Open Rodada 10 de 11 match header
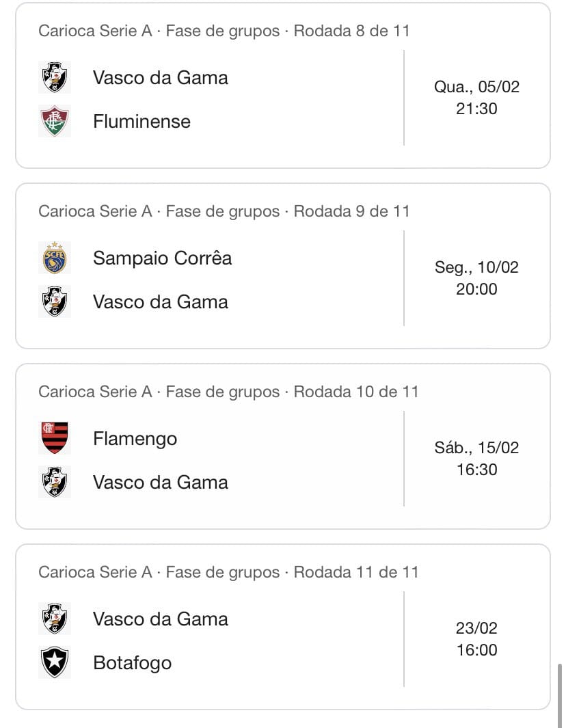This screenshot has height=728, width=566. 228,392
